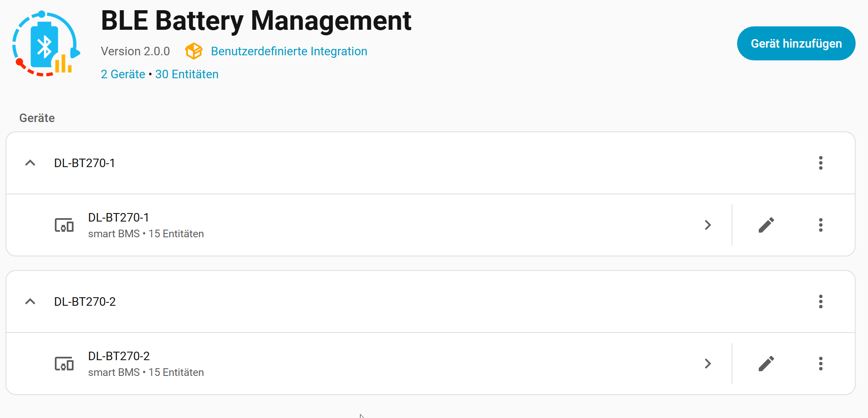The image size is (868, 418).
Task: Open DL-BT270-1 device page via right chevron
Action: click(708, 225)
